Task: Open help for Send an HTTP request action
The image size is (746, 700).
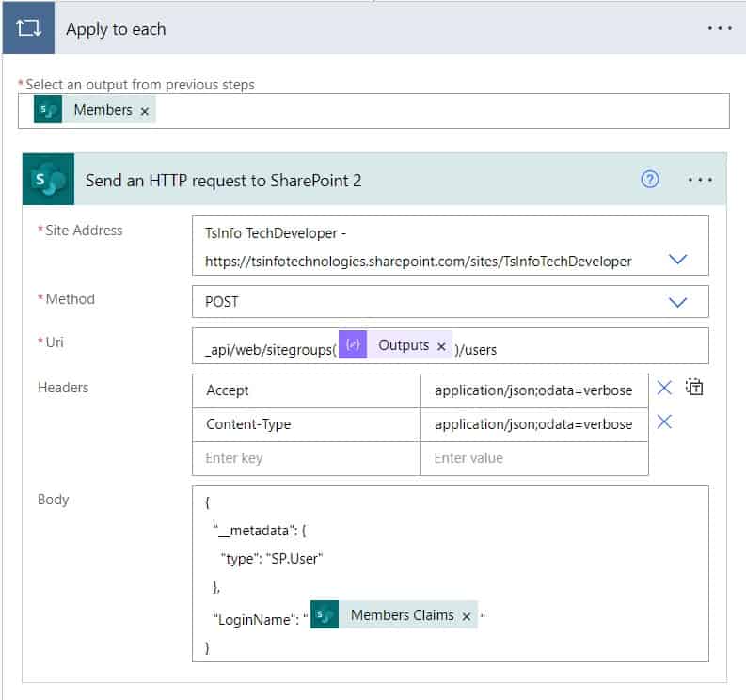Action: tap(650, 180)
